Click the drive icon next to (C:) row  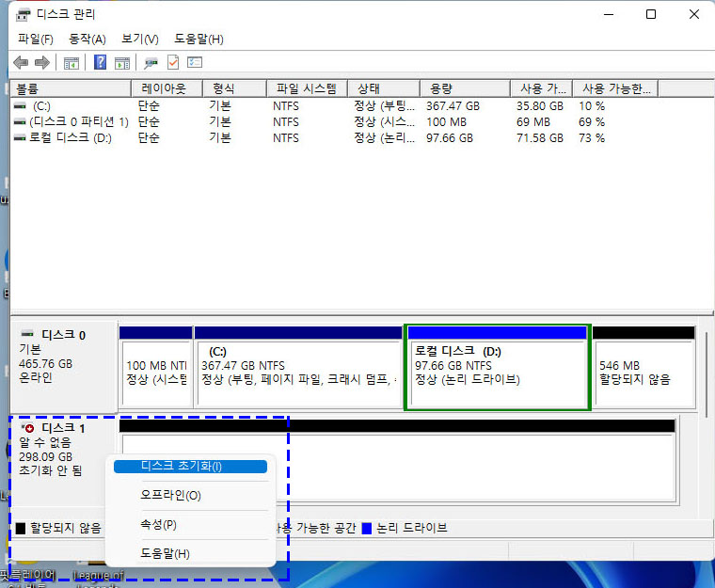pyautogui.click(x=20, y=105)
